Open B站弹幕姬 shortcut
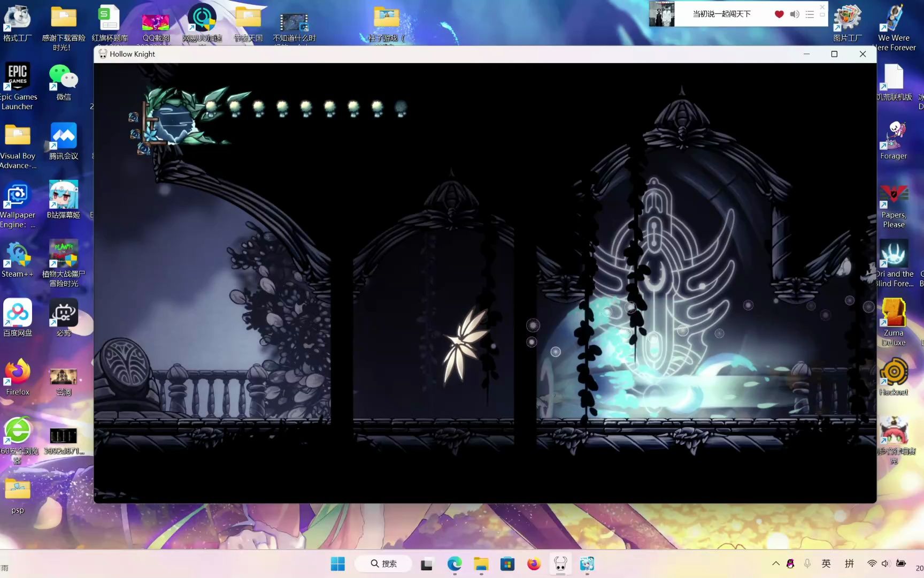924x578 pixels. (64, 200)
